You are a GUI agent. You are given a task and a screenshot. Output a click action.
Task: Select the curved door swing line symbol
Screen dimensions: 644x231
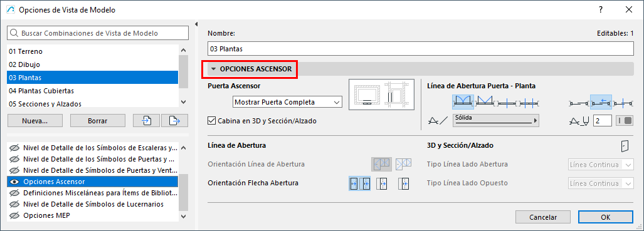[x=463, y=102]
